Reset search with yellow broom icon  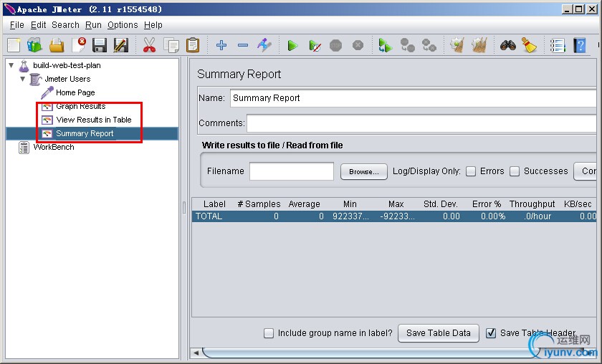tap(529, 45)
